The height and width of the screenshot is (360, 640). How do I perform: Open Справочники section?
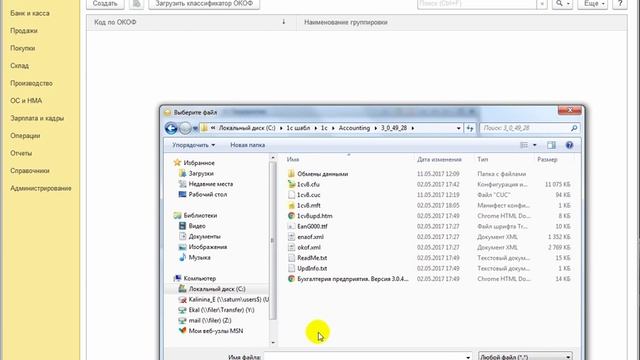pyautogui.click(x=30, y=171)
